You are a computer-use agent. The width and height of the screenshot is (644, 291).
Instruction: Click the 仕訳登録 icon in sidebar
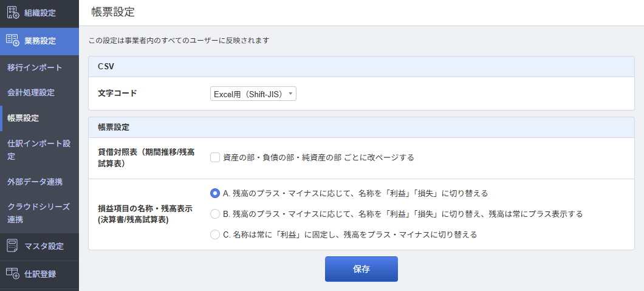coord(13,274)
